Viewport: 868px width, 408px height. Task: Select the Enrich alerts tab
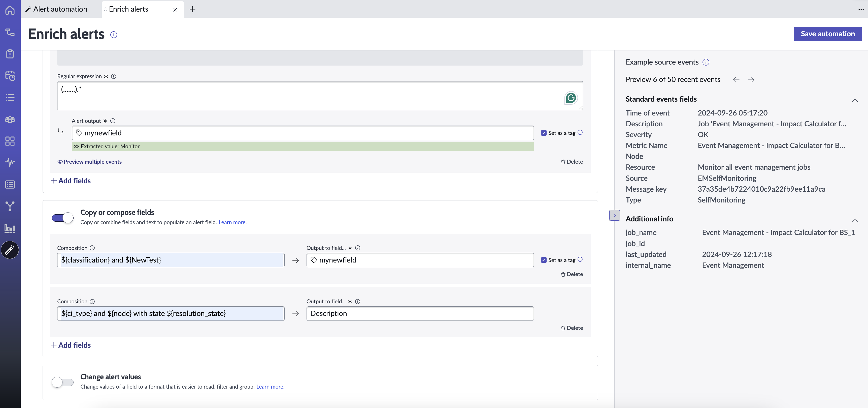[128, 9]
